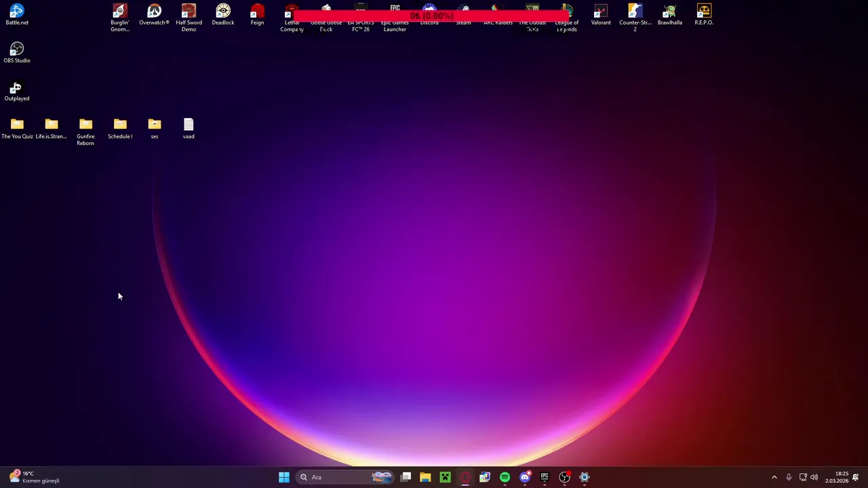
Task: Select the Epic Games Launcher desktop icon
Action: (x=395, y=17)
